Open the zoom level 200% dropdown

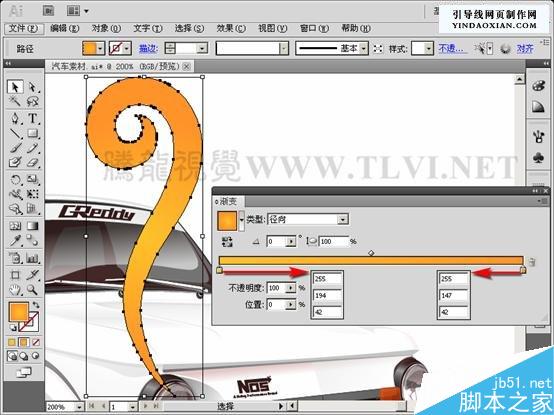pyautogui.click(x=79, y=407)
